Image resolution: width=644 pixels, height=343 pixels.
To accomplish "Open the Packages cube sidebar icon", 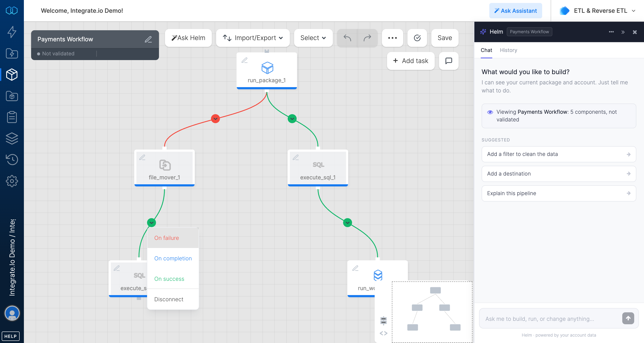I will [12, 75].
